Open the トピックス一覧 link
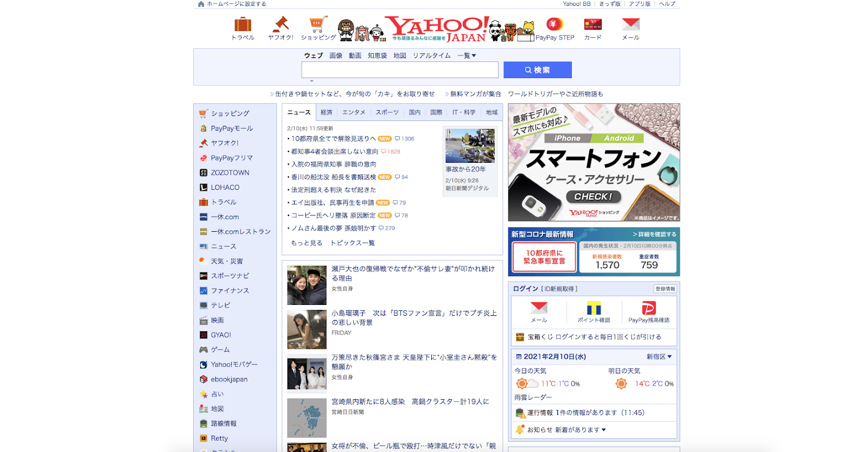This screenshot has width=868, height=452. (x=353, y=243)
